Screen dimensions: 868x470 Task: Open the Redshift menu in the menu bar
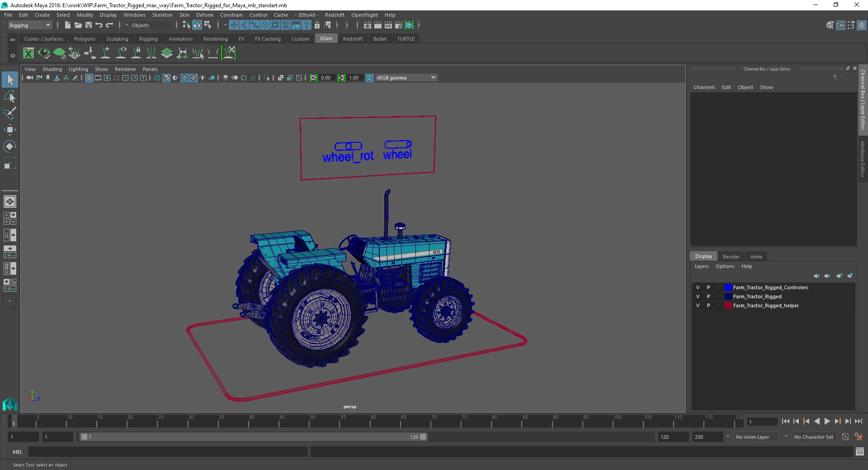coord(335,15)
